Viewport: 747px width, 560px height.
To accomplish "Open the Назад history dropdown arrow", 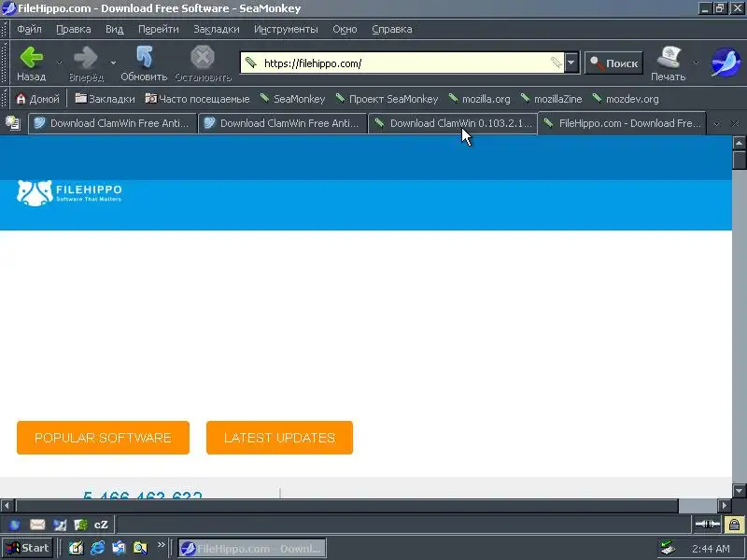I will click(x=60, y=63).
